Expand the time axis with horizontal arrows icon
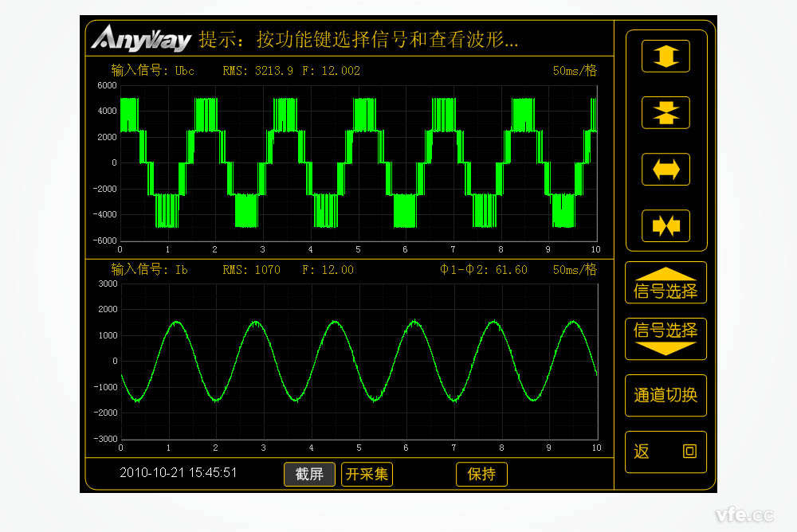Image resolution: width=797 pixels, height=532 pixels. [x=665, y=169]
